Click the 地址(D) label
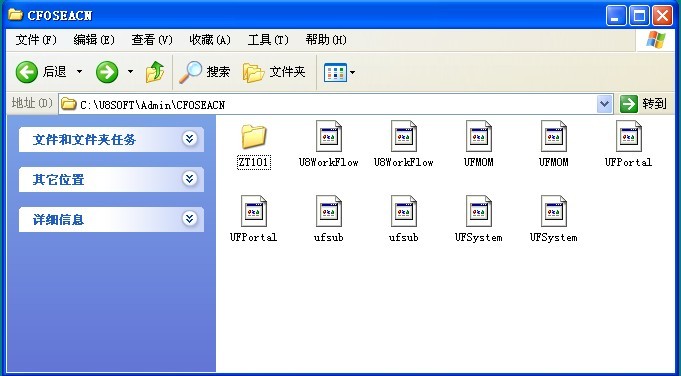Screen dimensions: 681x376 click(x=32, y=103)
